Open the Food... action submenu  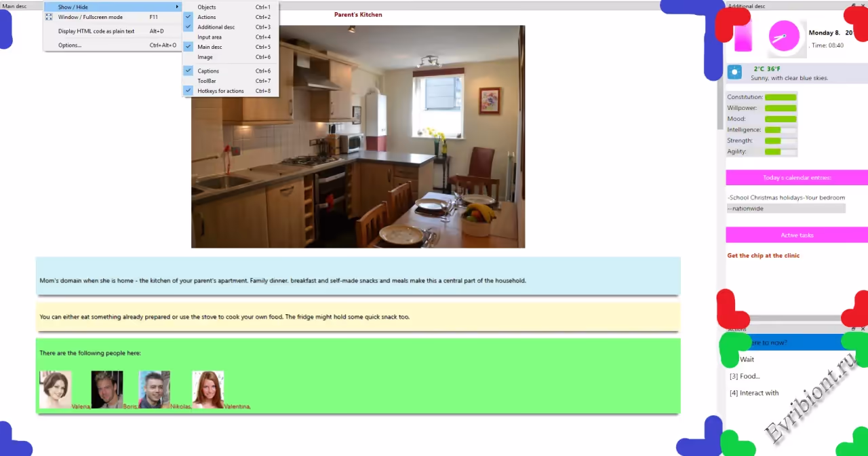[x=745, y=376]
